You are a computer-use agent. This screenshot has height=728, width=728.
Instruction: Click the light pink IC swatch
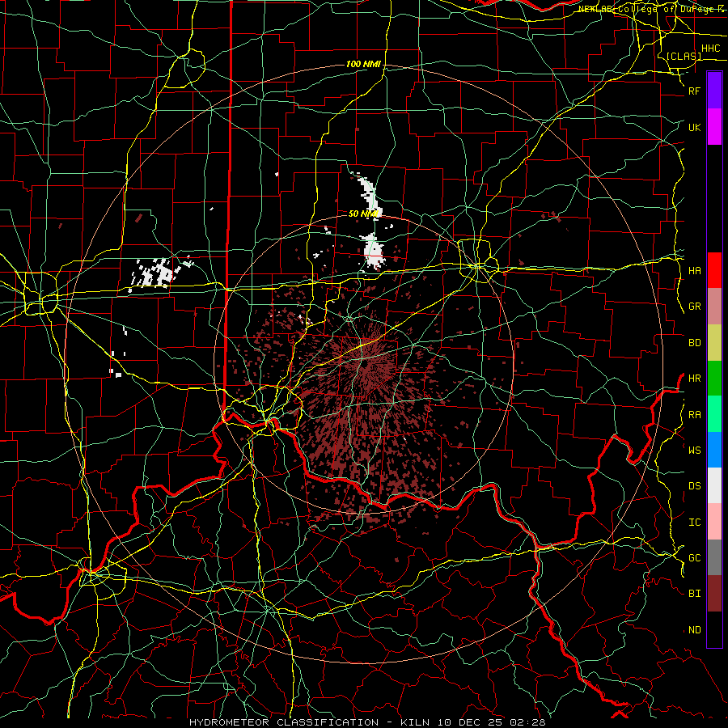714,522
